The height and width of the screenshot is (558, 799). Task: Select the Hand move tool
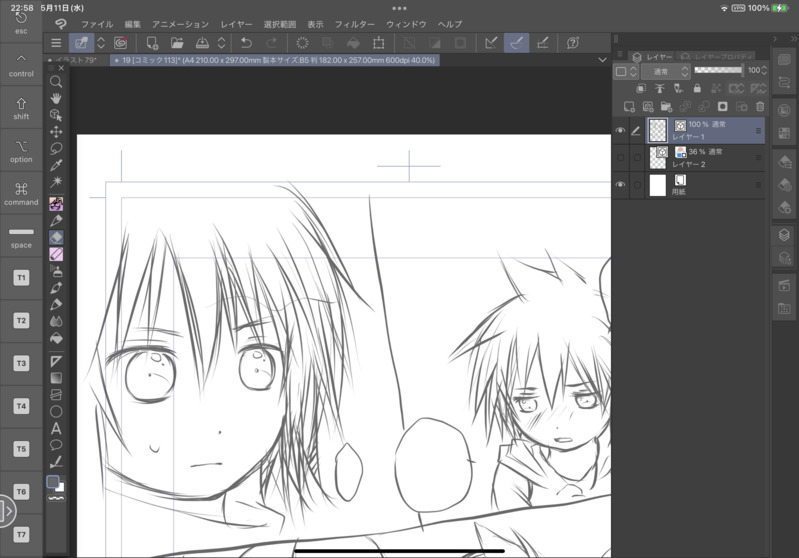[x=56, y=98]
